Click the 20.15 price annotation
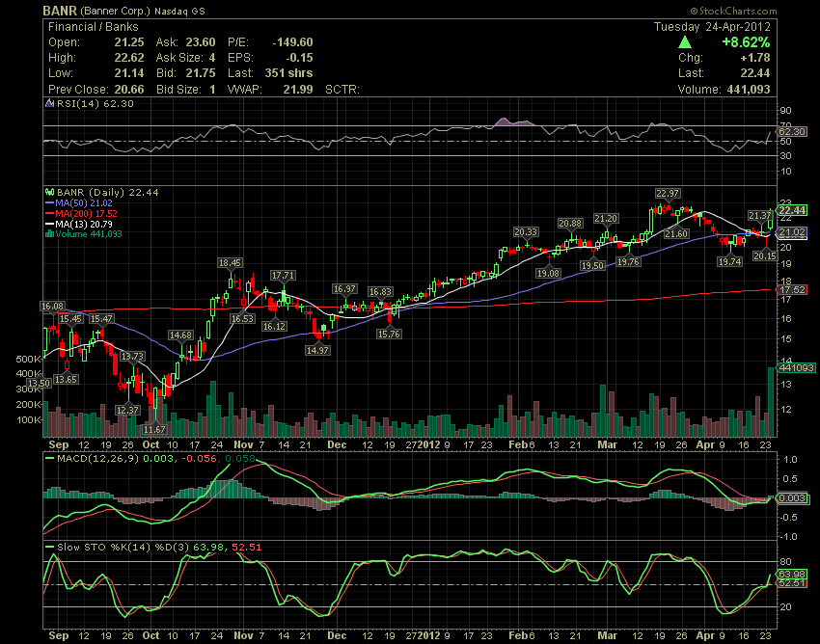The width and height of the screenshot is (820, 644). click(x=765, y=255)
